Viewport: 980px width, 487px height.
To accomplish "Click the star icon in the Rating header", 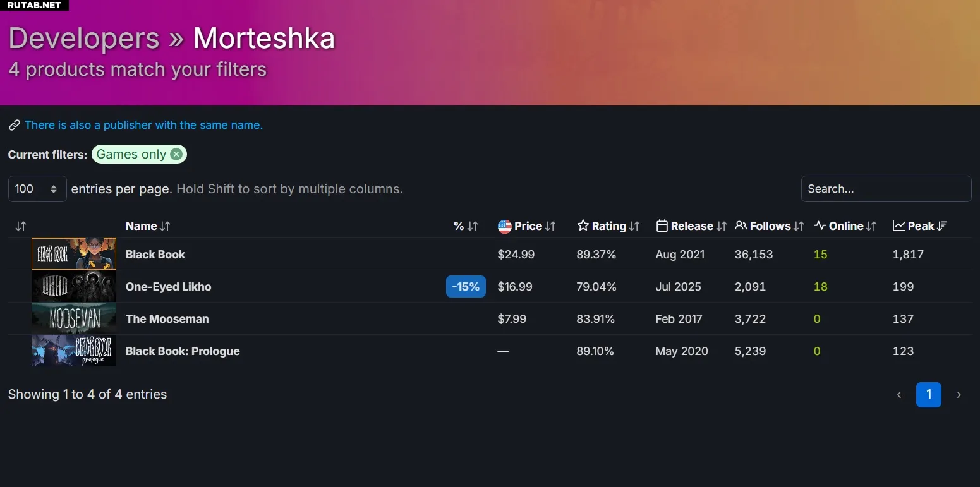I will coord(583,226).
